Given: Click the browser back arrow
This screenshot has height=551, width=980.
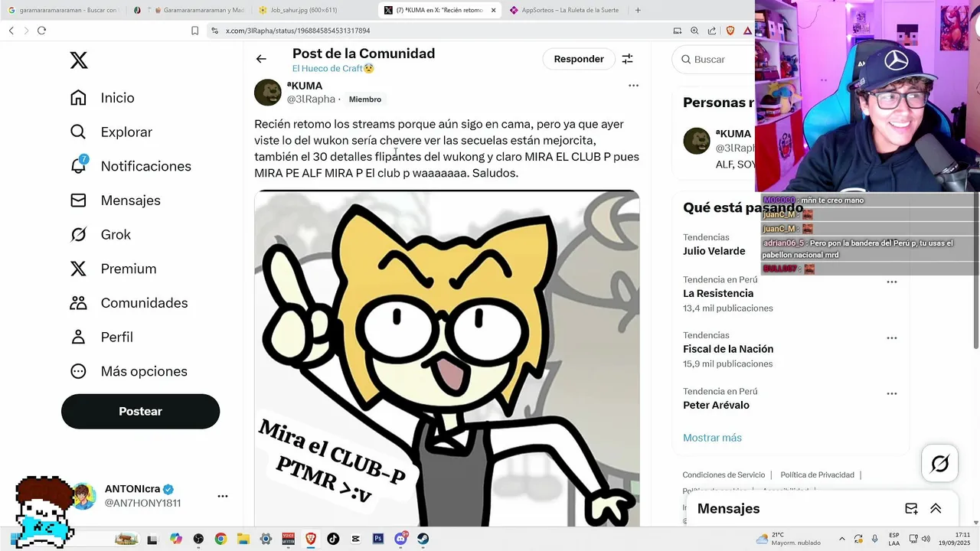Looking at the screenshot, I should pos(11,31).
